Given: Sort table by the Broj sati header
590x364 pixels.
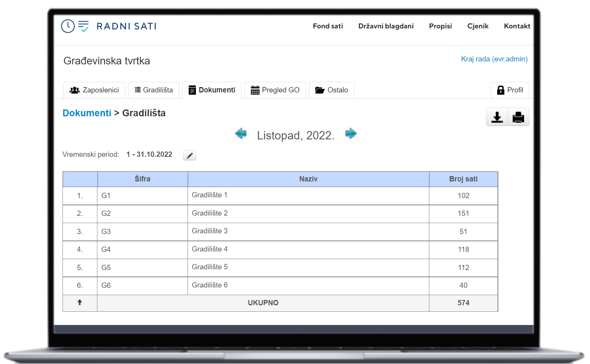Looking at the screenshot, I should 463,179.
